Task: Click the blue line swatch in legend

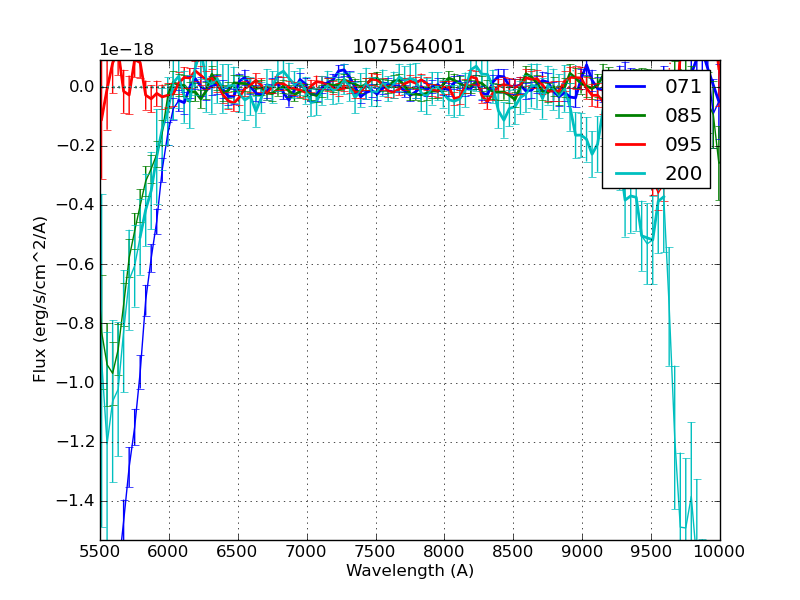Action: (x=632, y=87)
